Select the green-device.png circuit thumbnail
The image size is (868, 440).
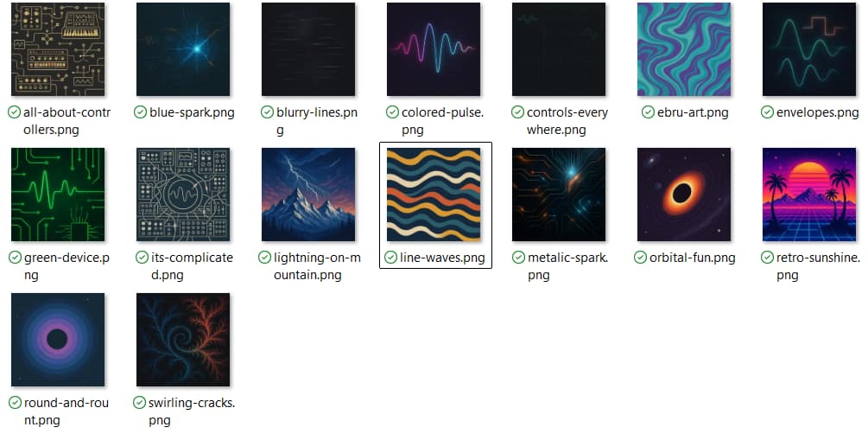point(58,194)
